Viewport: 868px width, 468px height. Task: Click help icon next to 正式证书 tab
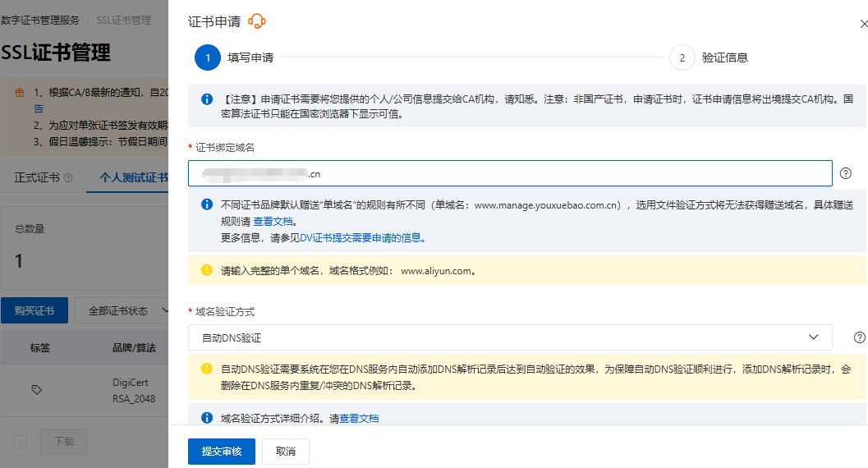68,177
